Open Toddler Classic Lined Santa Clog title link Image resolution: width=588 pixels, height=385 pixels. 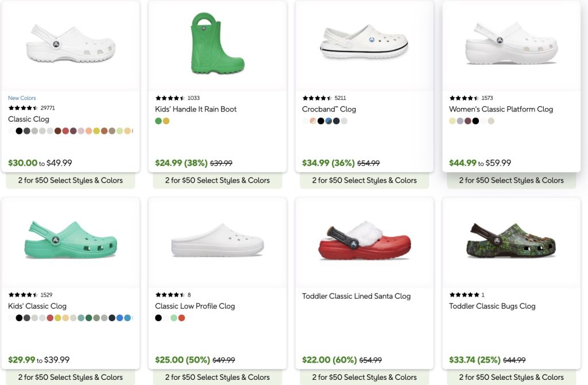356,297
